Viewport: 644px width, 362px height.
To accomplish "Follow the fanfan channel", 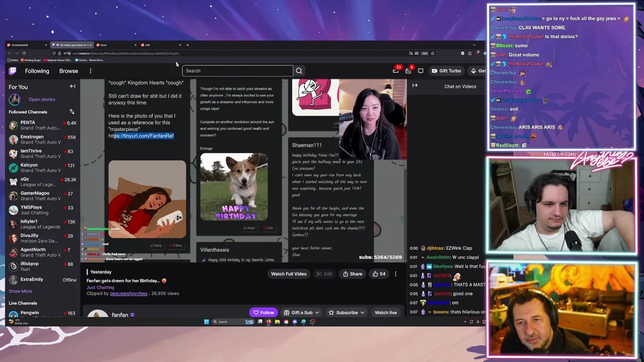I will point(264,313).
